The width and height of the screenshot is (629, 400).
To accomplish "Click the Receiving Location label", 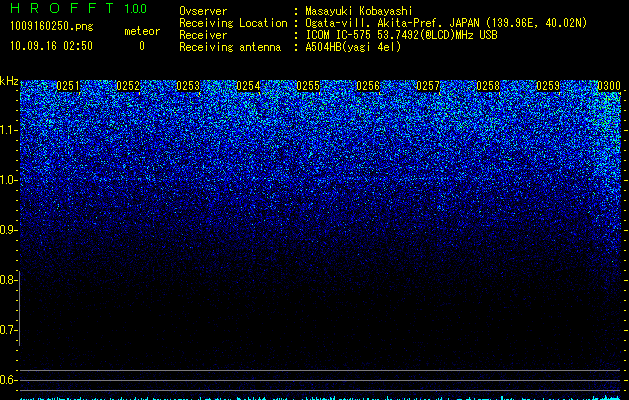I will [233, 23].
